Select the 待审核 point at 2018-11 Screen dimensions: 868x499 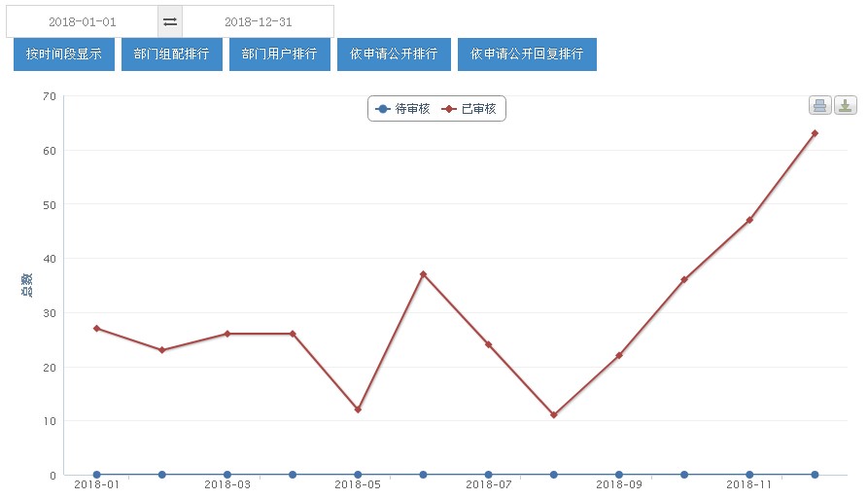pos(749,475)
